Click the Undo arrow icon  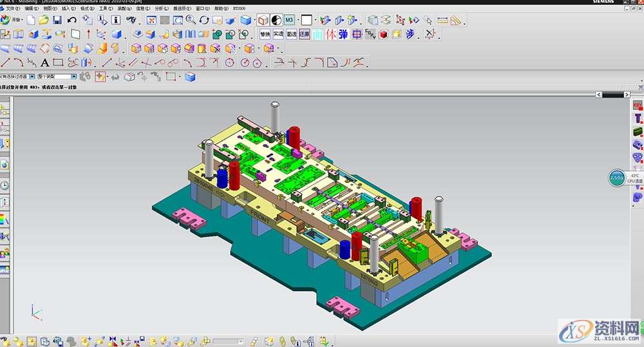click(x=72, y=21)
